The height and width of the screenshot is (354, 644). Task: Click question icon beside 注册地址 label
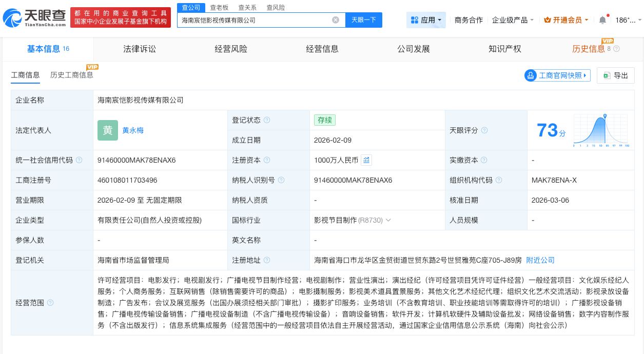point(267,260)
